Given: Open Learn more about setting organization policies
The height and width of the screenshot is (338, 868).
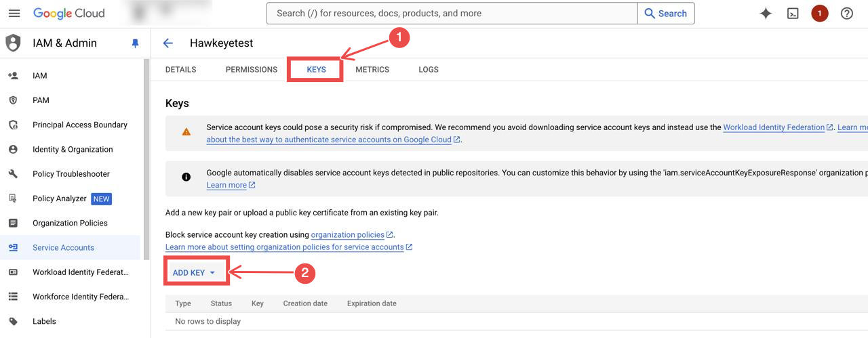Looking at the screenshot, I should [x=285, y=247].
